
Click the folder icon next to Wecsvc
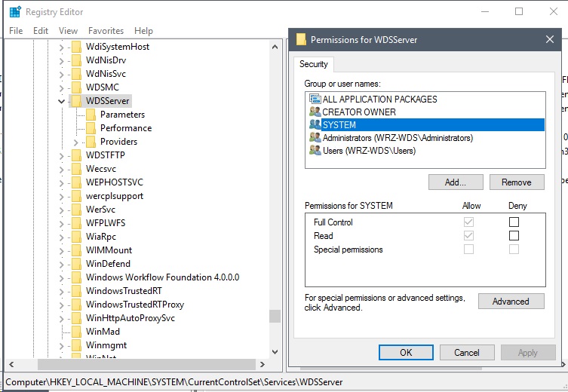(x=76, y=169)
